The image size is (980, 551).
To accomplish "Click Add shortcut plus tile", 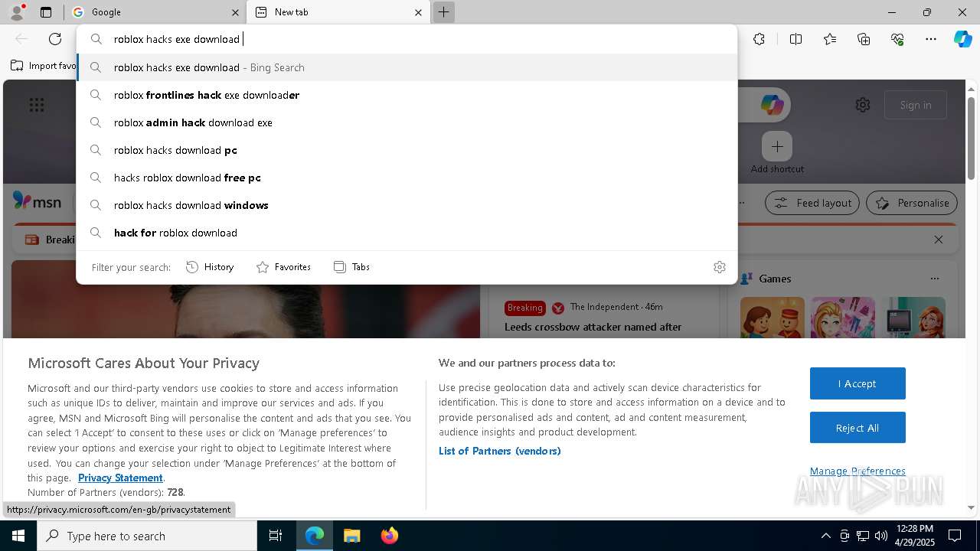I will tap(777, 146).
